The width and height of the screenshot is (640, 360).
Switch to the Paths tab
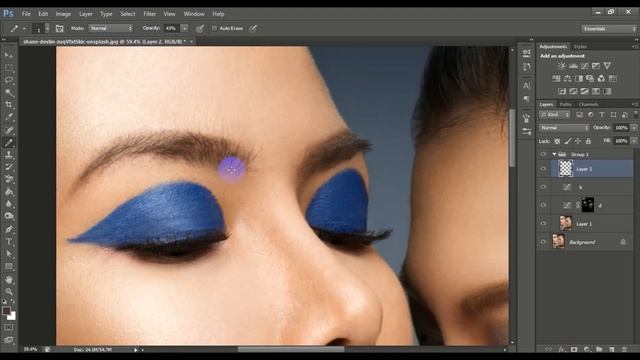(565, 104)
